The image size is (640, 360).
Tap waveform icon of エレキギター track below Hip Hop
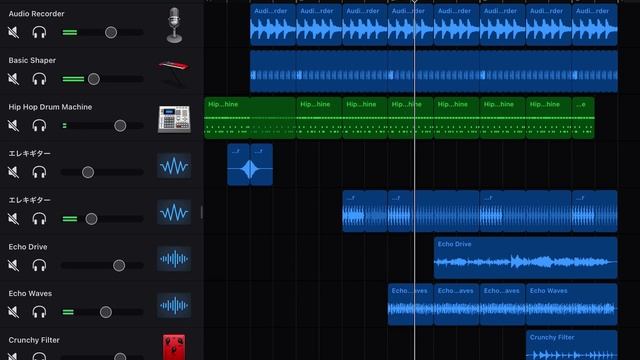(x=174, y=166)
